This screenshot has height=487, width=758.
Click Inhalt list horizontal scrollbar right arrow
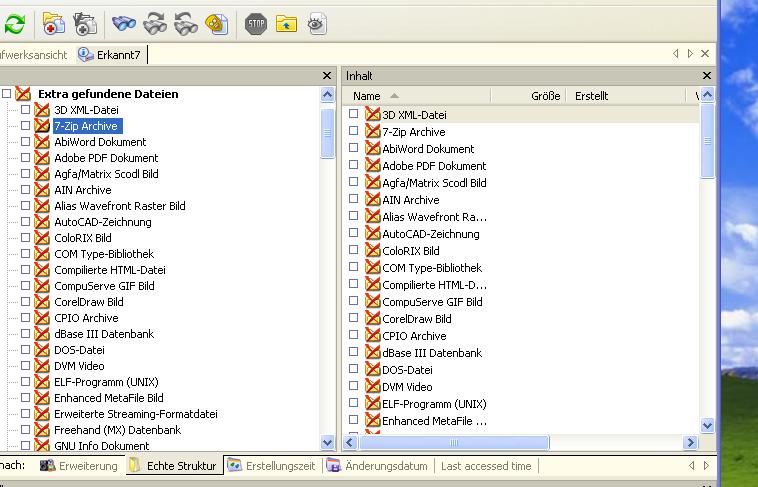tap(690, 443)
